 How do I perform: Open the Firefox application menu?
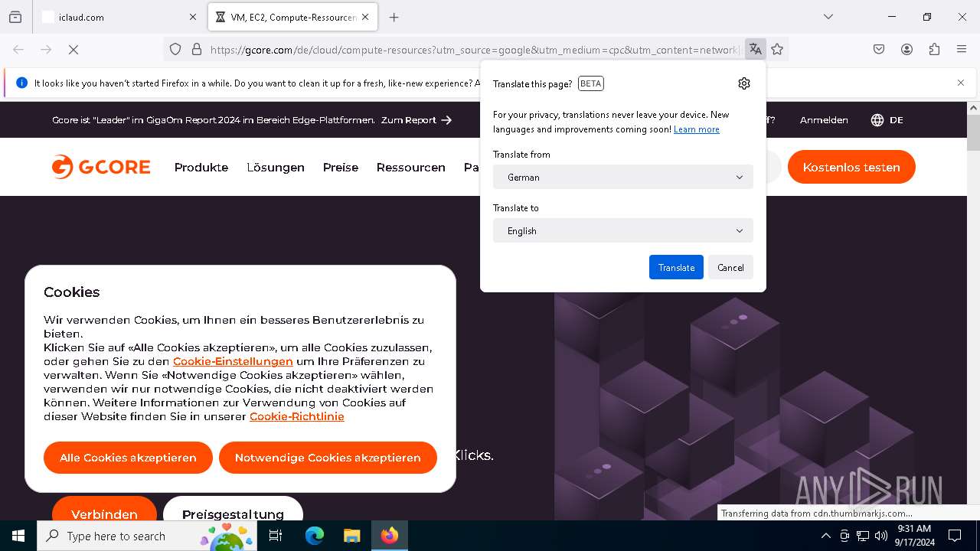962,49
